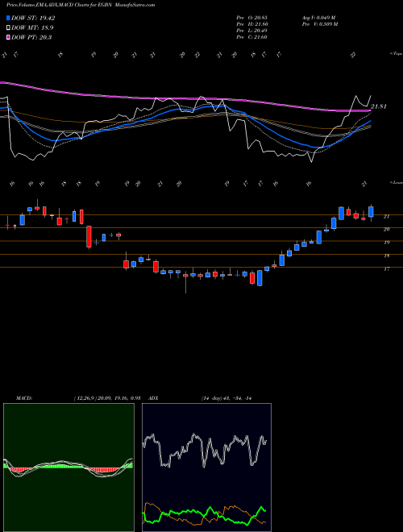Open the dark blue ADX indicator panel

click(206, 468)
